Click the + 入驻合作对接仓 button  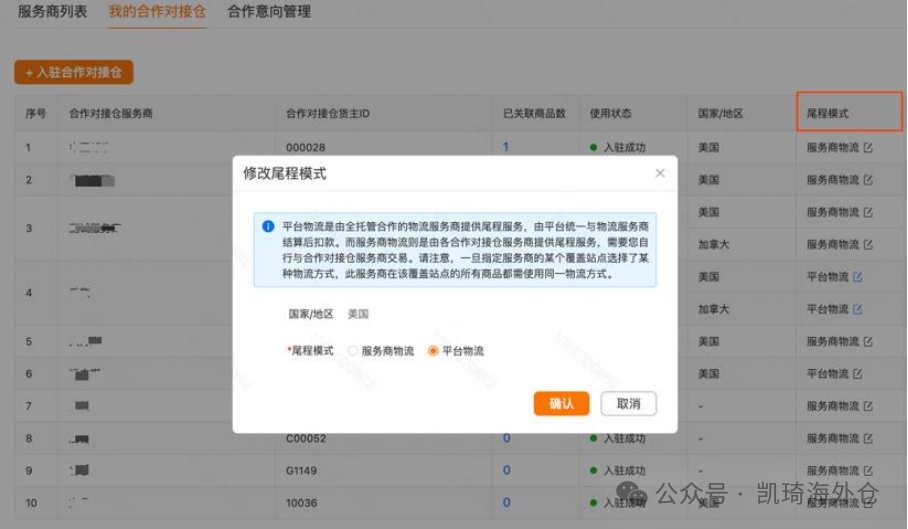(74, 72)
